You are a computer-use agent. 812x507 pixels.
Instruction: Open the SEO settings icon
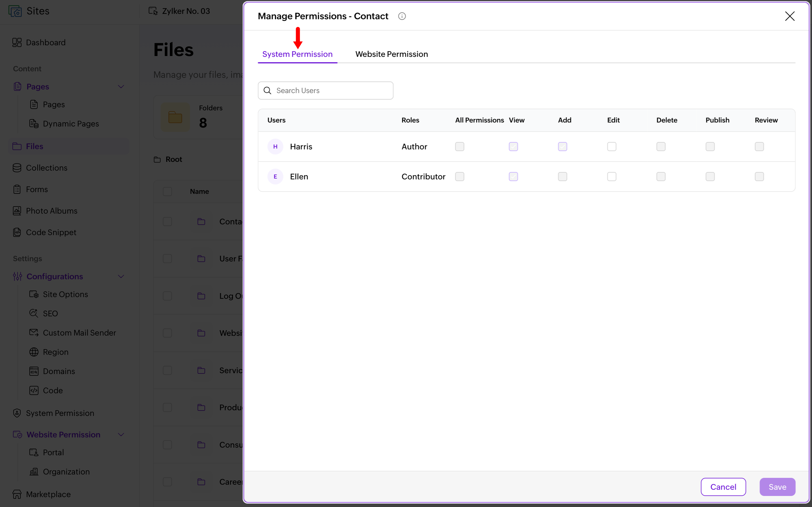(34, 313)
